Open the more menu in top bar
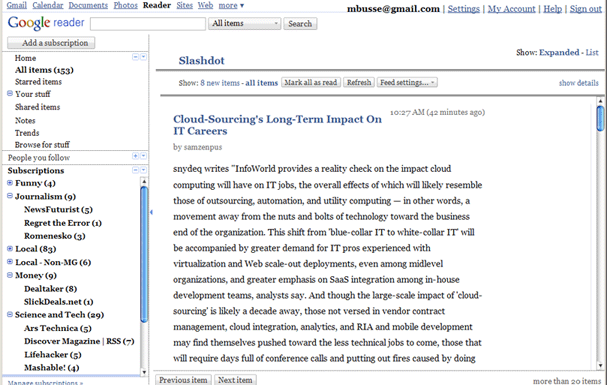The image size is (607, 385). (x=231, y=5)
